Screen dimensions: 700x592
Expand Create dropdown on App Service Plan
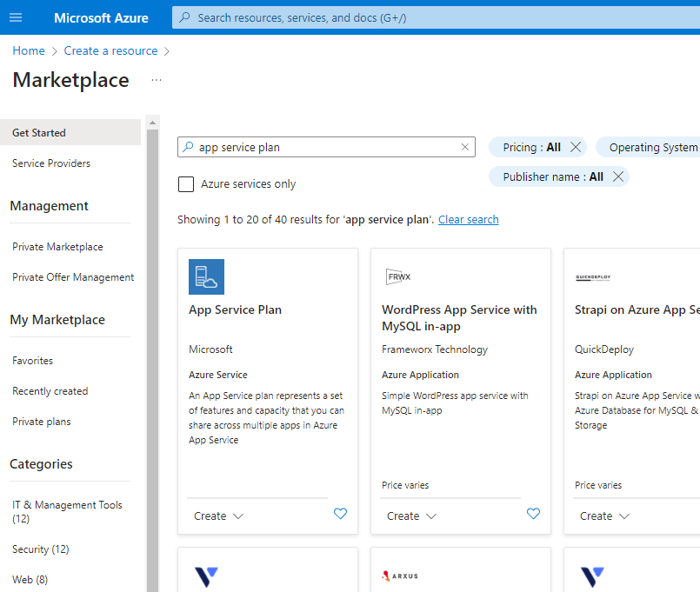[219, 516]
